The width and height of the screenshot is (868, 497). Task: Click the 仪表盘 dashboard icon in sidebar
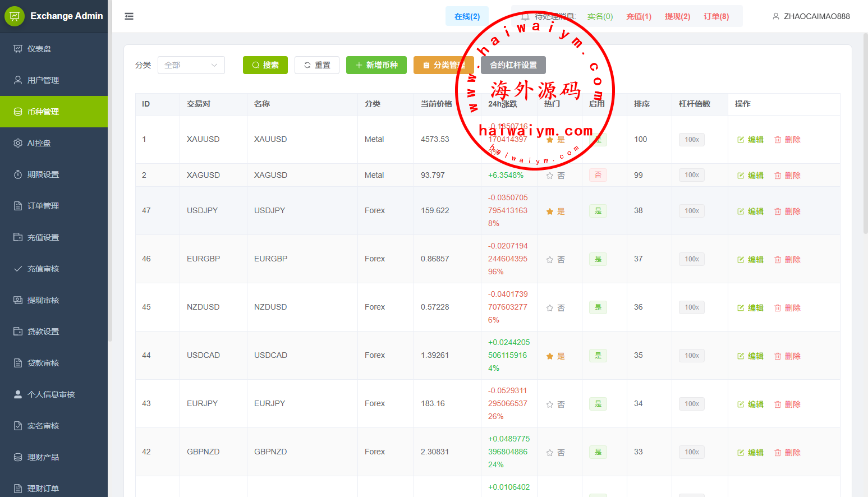click(18, 49)
